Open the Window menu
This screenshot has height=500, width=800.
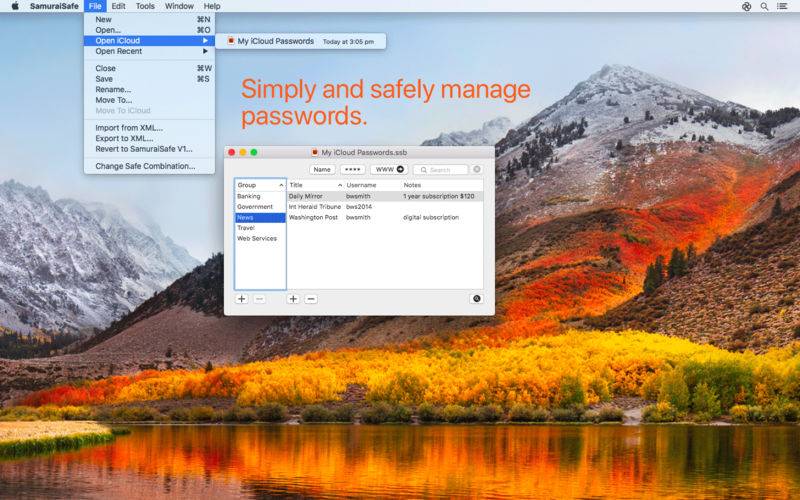(179, 6)
